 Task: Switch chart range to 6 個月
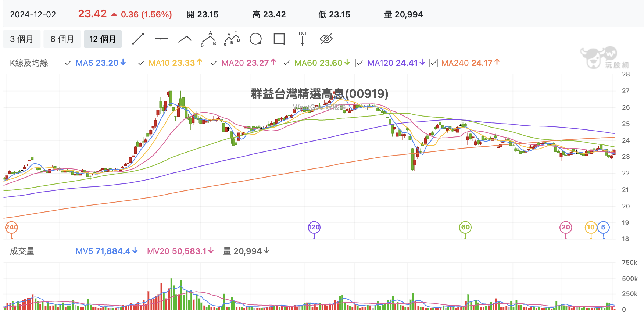62,39
